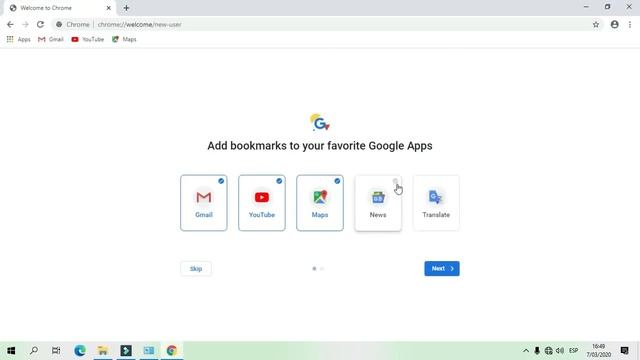Close the Welcome to Chrome tab
Image resolution: width=640 pixels, height=360 pixels.
(109, 8)
